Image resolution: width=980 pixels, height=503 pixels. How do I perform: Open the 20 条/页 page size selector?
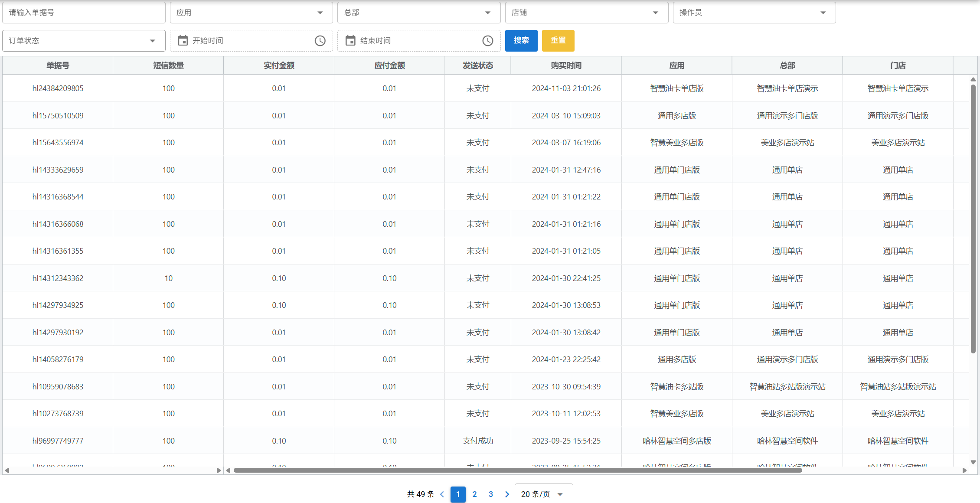(x=543, y=494)
